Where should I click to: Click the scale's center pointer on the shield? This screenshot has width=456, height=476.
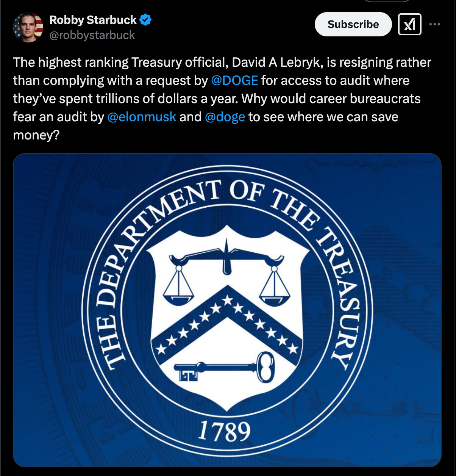226,256
